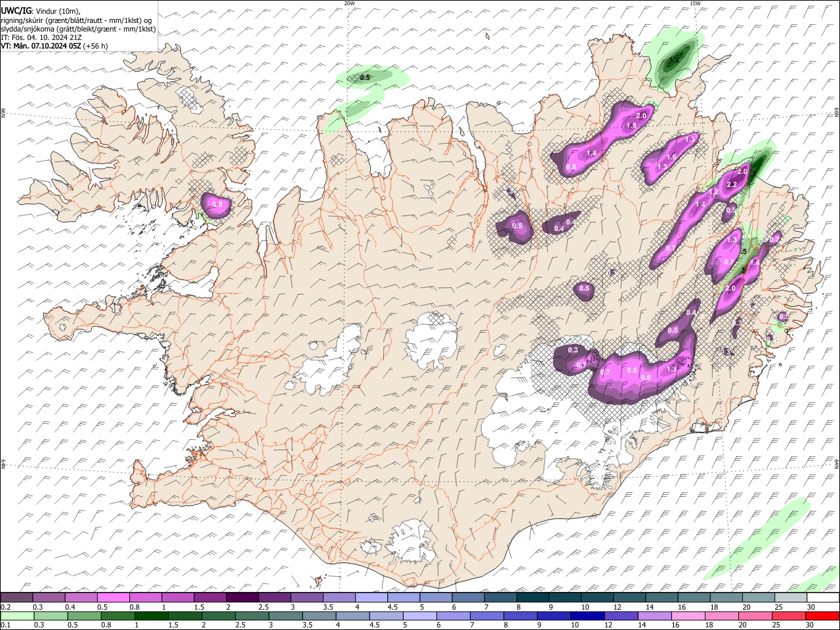This screenshot has height=630, width=840.
Task: Pick the 3.5 swatch in the bottom legend row
Action: click(318, 616)
